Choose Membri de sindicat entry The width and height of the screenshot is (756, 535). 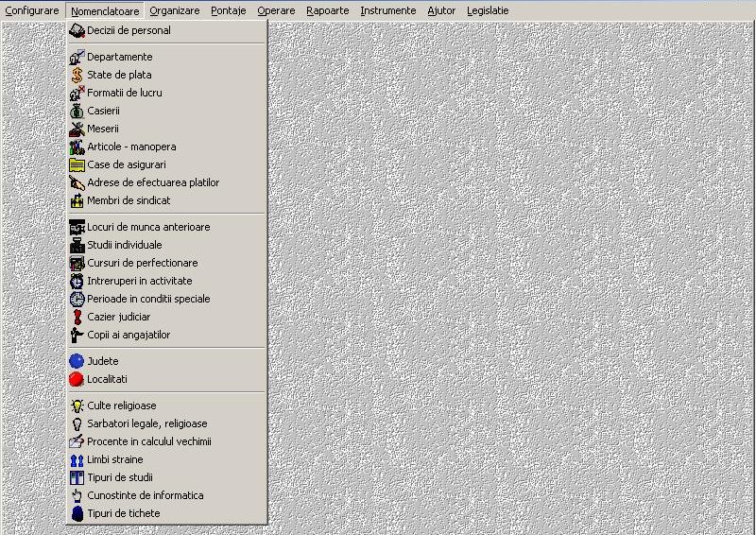click(129, 200)
